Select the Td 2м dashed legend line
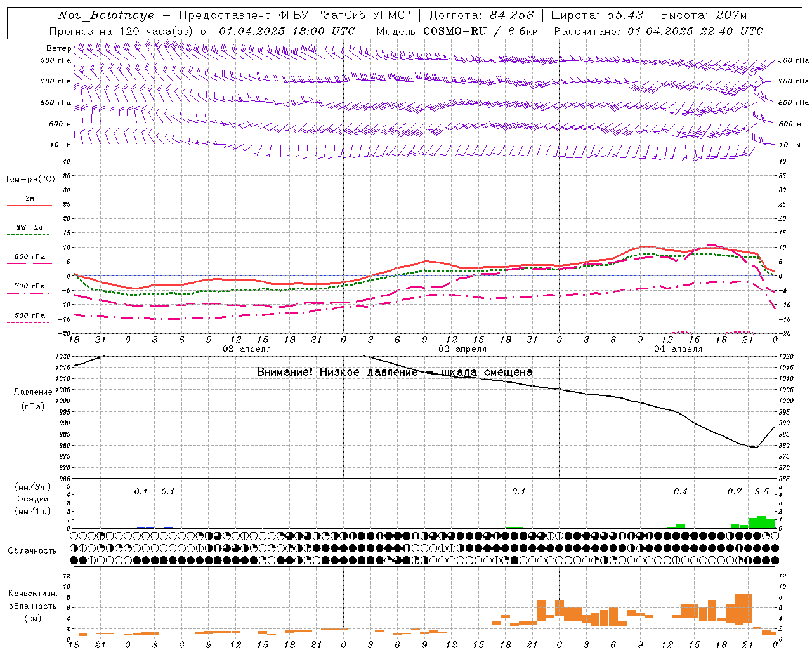Screen dimensions: 812x650 coord(28,234)
